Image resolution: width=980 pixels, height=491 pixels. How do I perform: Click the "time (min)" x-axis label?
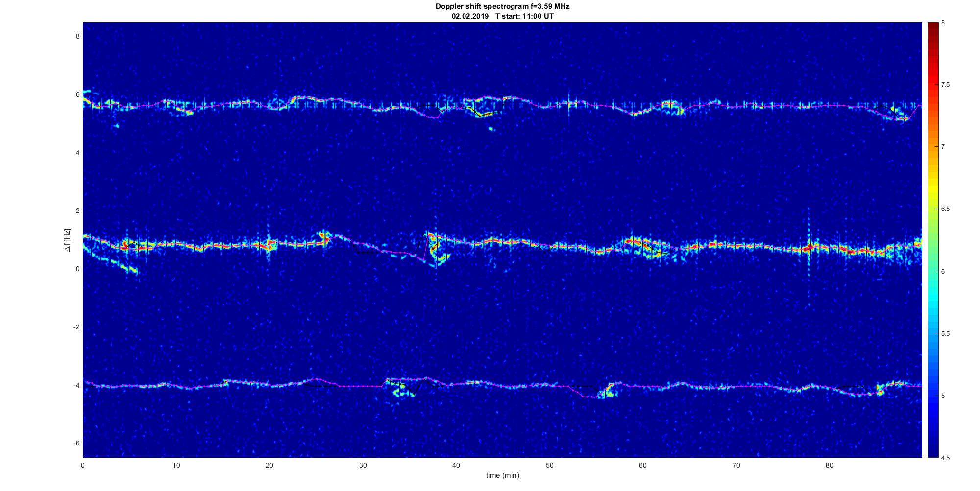point(502,475)
